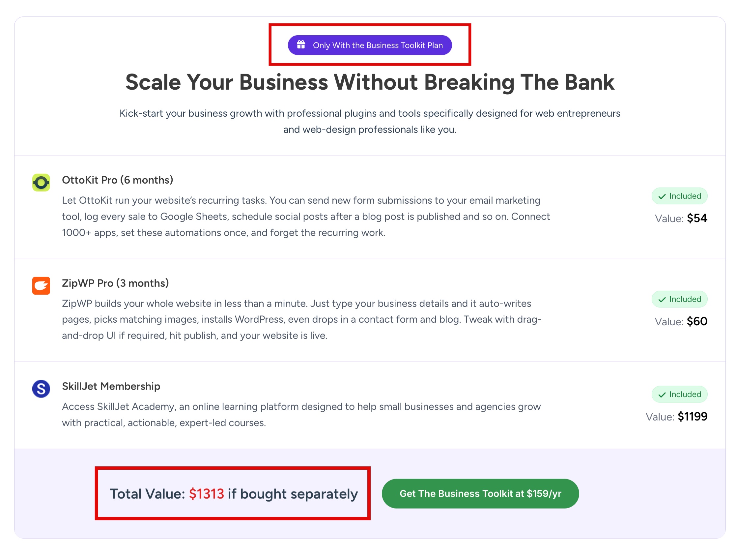Click the Scale Your Business heading
This screenshot has height=560, width=738.
tap(370, 82)
